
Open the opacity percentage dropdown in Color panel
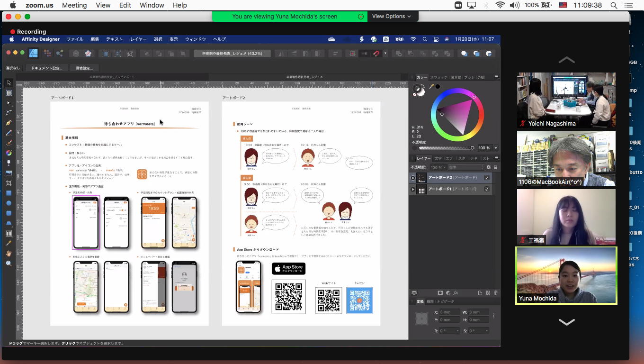[x=496, y=148]
